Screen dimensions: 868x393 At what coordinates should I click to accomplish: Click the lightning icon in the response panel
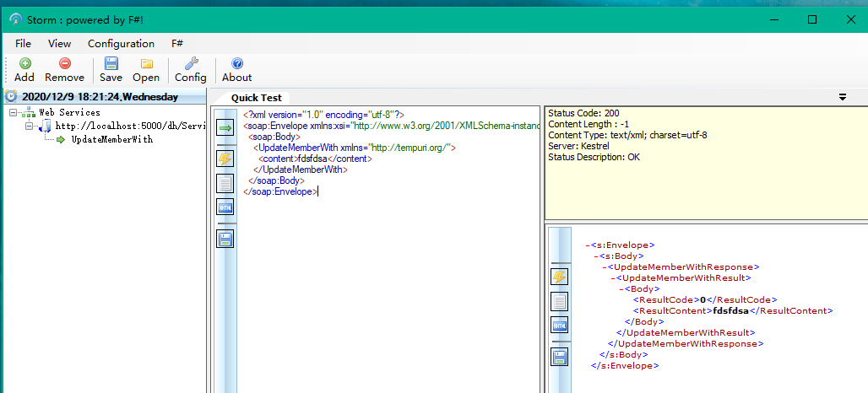(x=560, y=277)
